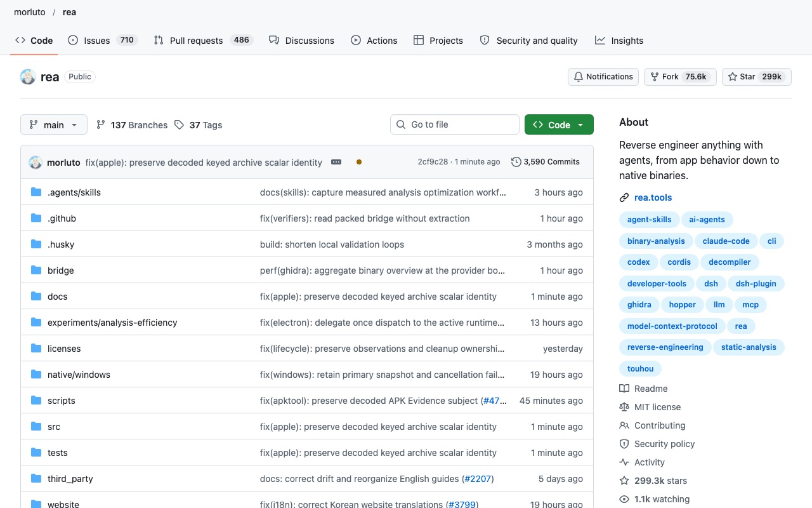Screen dimensions: 812x508
Task: Open the main branch selector dropdown
Action: pyautogui.click(x=54, y=124)
